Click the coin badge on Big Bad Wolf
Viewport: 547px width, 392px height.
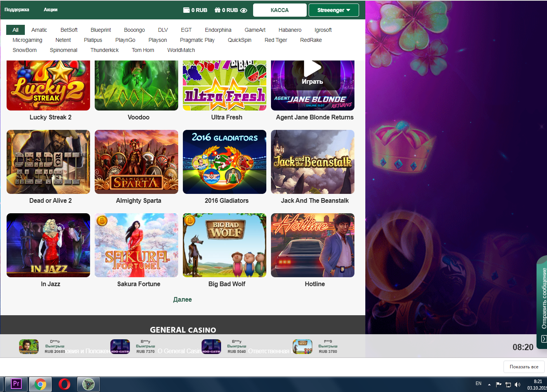[x=190, y=221]
